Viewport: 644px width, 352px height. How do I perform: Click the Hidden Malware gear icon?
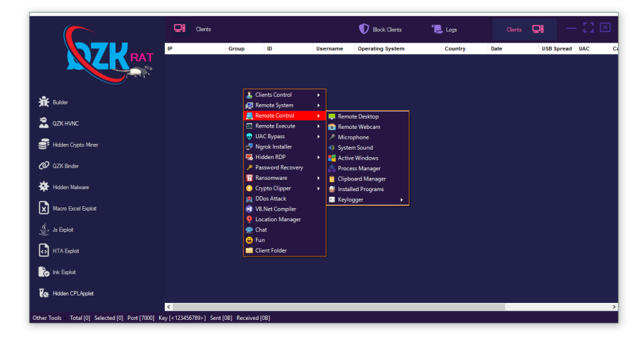tap(43, 187)
